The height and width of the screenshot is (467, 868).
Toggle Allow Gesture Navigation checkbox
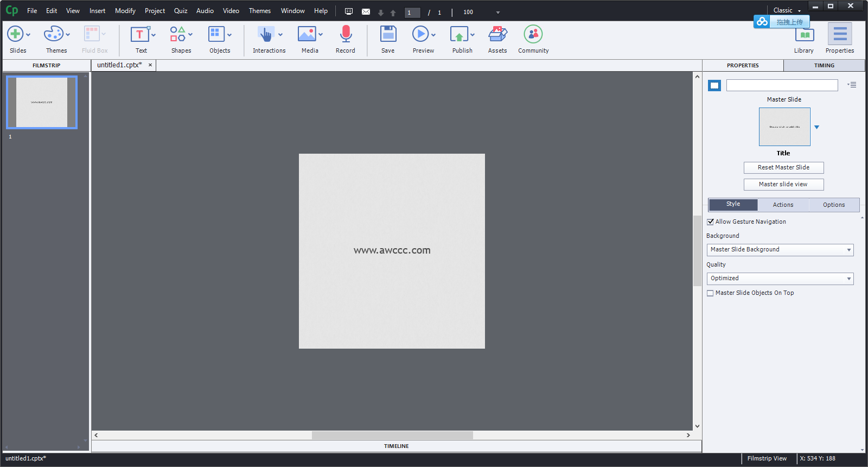click(x=710, y=222)
